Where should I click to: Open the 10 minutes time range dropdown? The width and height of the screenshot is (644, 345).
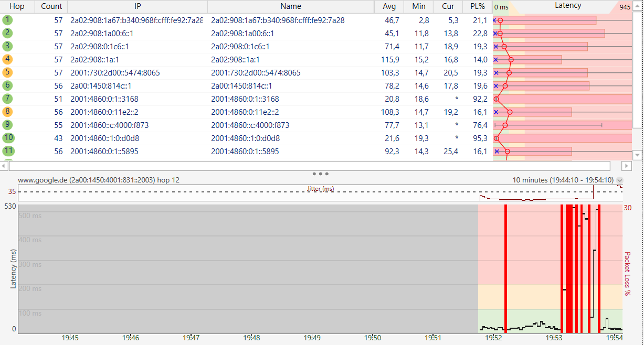coord(619,180)
